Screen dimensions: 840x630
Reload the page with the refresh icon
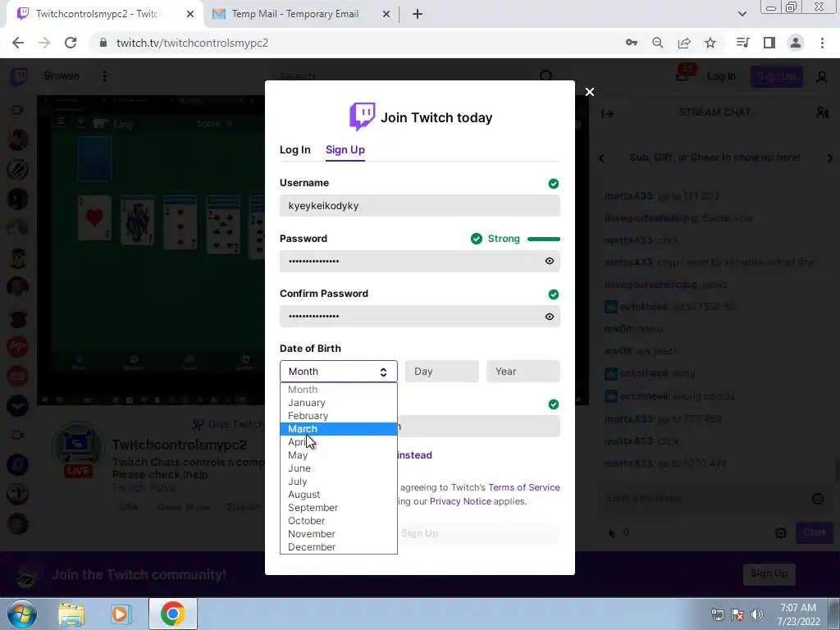71,43
